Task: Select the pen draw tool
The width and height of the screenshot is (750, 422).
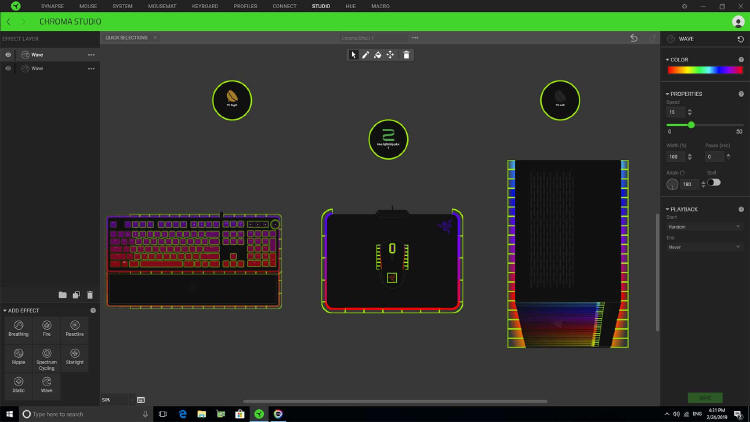Action: click(x=365, y=55)
